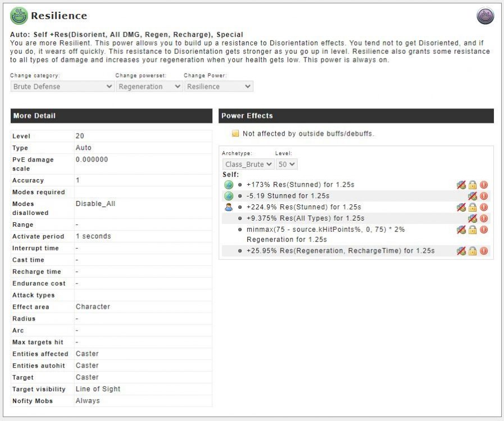The image size is (504, 421).
Task: Click the purple archetype icon at top right
Action: click(485, 16)
